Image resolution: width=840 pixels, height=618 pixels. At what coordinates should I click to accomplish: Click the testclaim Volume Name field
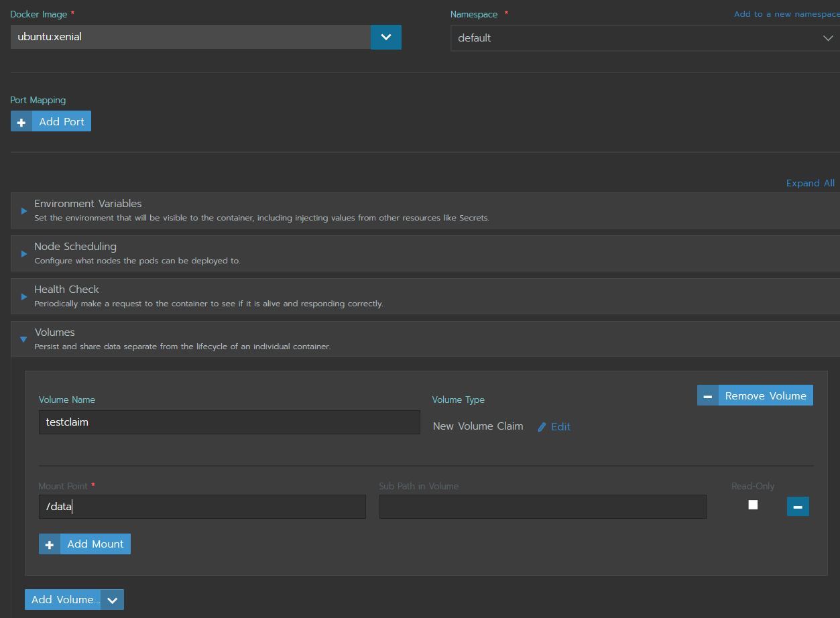pos(228,422)
